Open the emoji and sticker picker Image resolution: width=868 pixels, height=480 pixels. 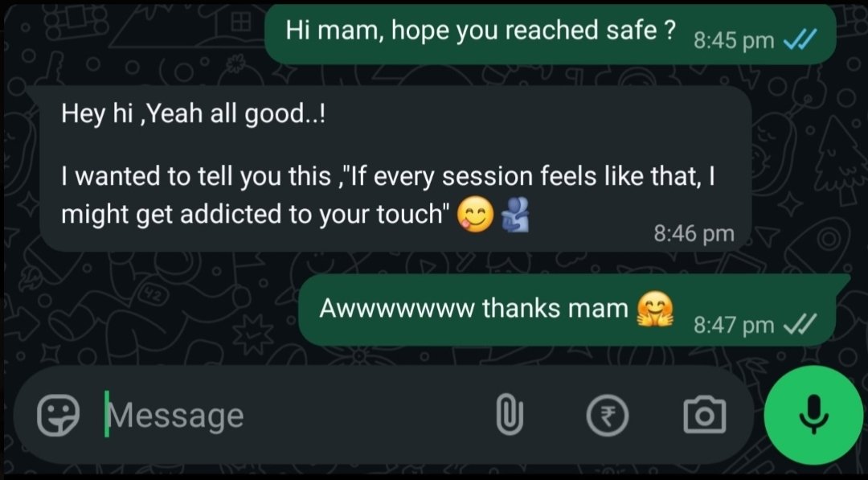point(58,415)
